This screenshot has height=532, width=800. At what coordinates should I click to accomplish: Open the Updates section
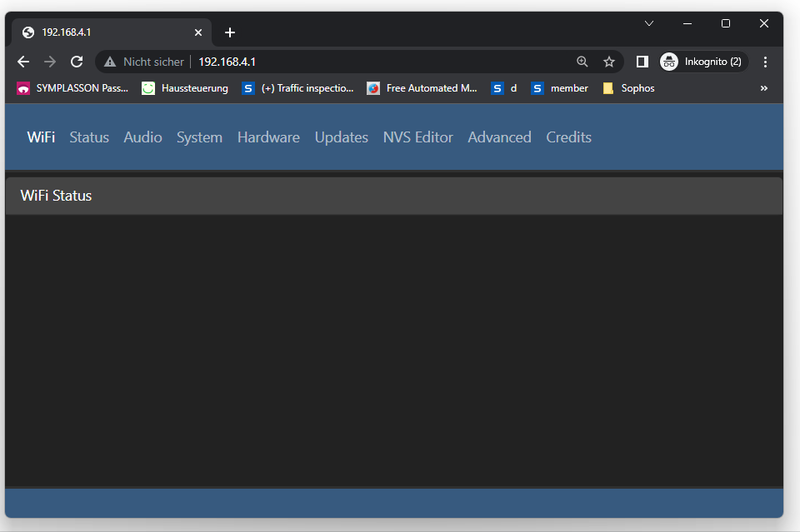pyautogui.click(x=341, y=137)
